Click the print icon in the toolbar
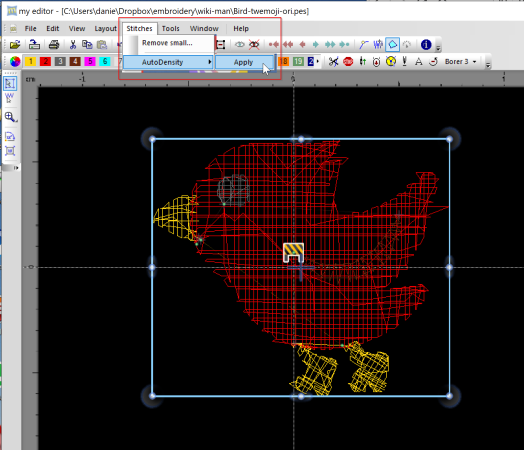Viewport: 524px width, 450px height. [54, 44]
